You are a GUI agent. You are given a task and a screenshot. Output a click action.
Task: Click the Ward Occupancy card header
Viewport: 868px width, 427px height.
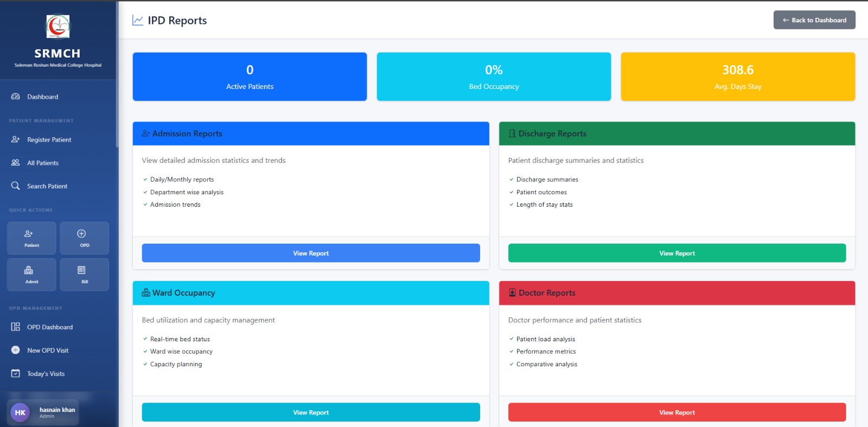311,293
